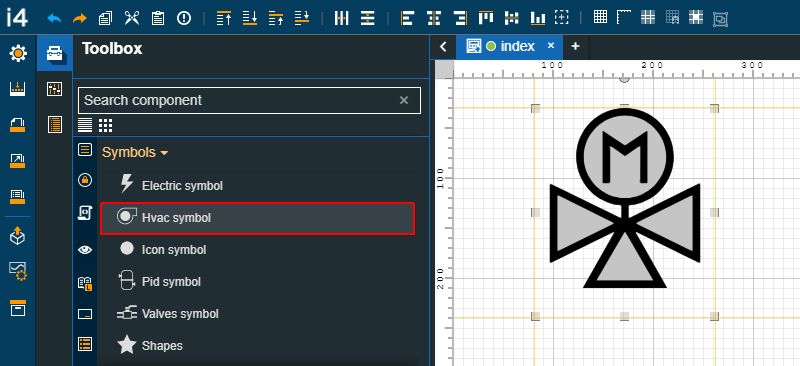Toggle the eye visibility filter icon
Screen dimensions: 800x366
(x=85, y=250)
